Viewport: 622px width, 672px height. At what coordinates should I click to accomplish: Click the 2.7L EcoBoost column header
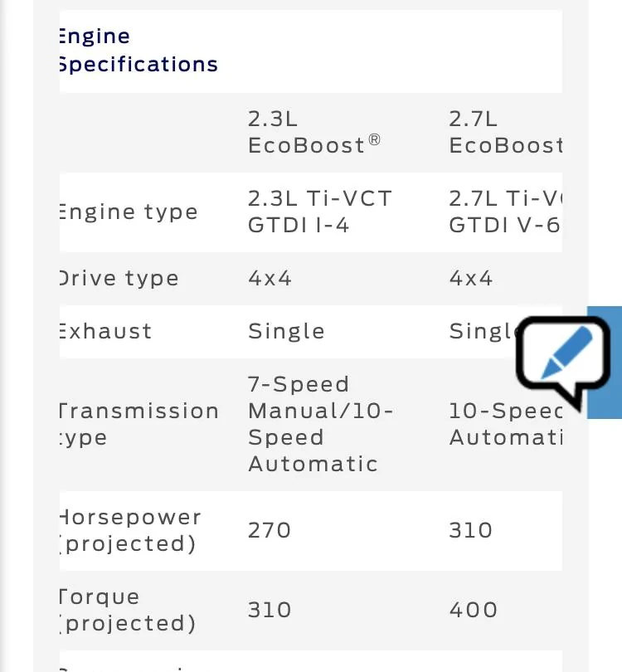(506, 133)
